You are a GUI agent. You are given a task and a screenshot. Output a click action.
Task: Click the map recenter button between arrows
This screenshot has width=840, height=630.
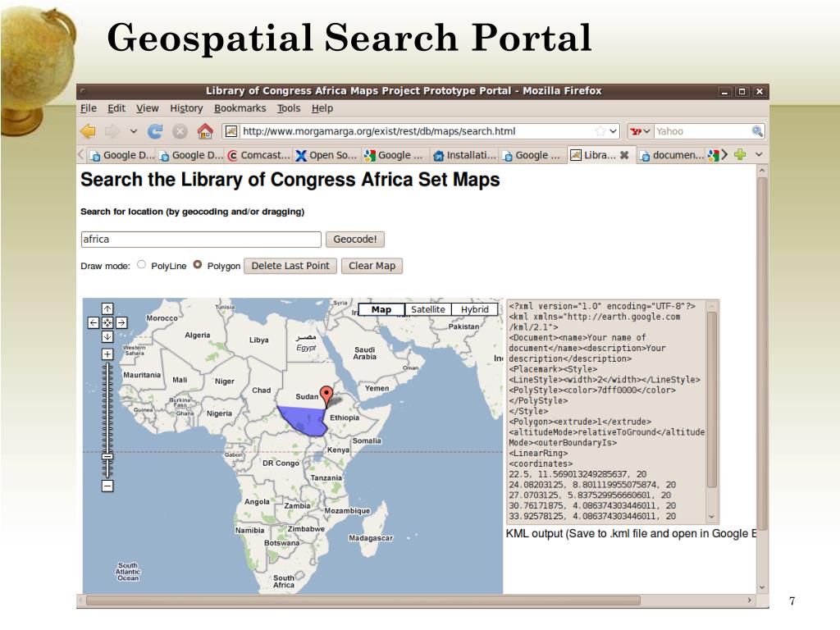point(107,322)
